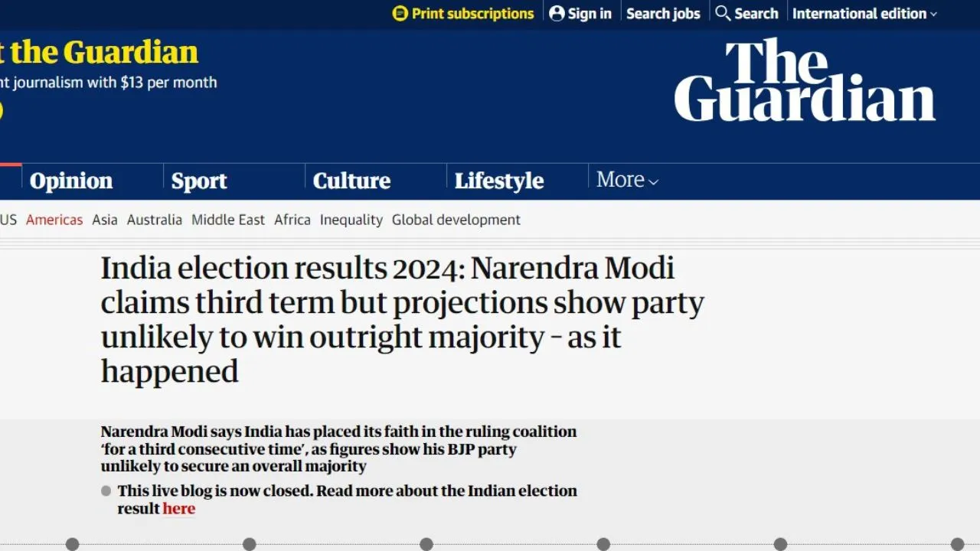Viewport: 980px width, 551px height.
Task: Click the Print subscriptions circle icon
Action: pos(400,14)
